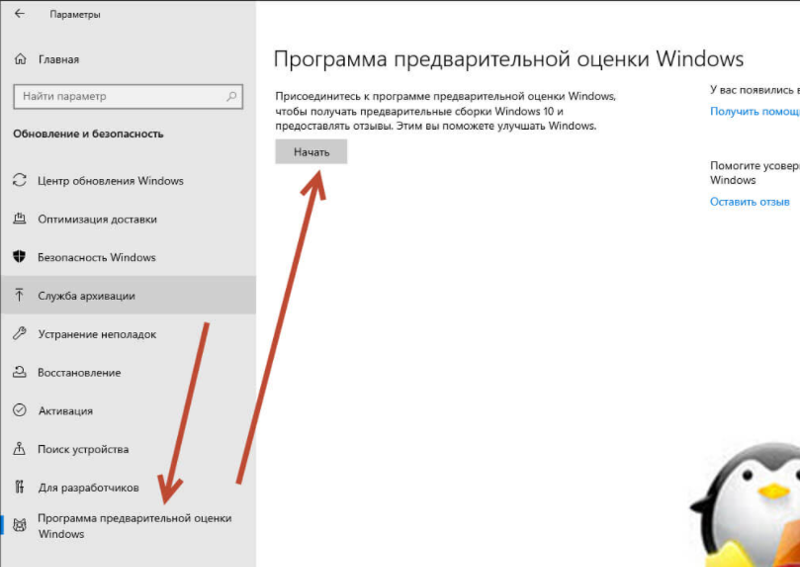The image size is (800, 567).
Task: Click the Оптимизация доставки icon
Action: [19, 219]
